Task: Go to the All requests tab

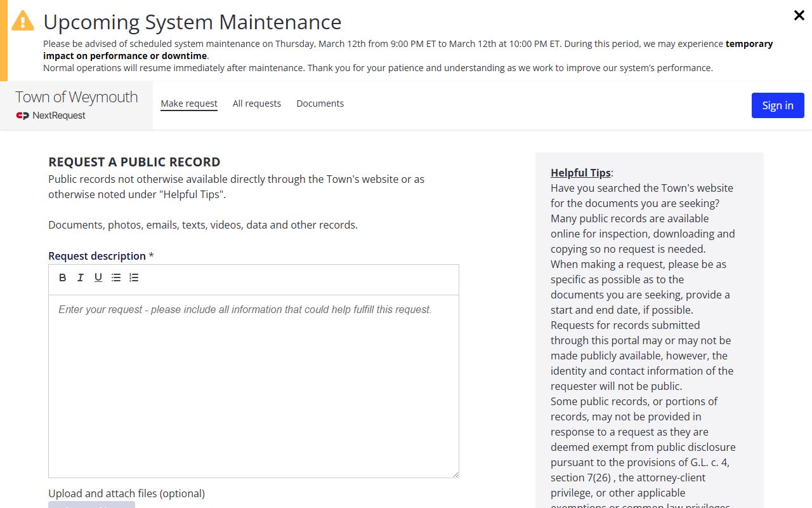Action: [257, 104]
